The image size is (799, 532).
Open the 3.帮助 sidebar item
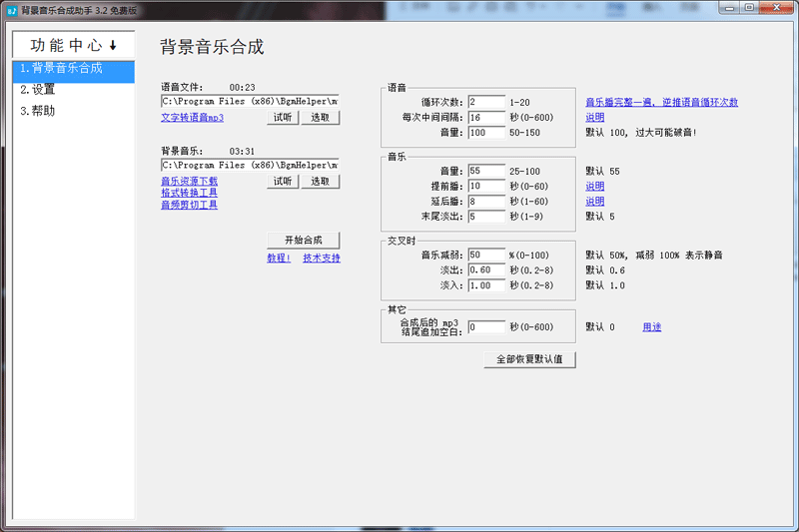click(x=38, y=111)
